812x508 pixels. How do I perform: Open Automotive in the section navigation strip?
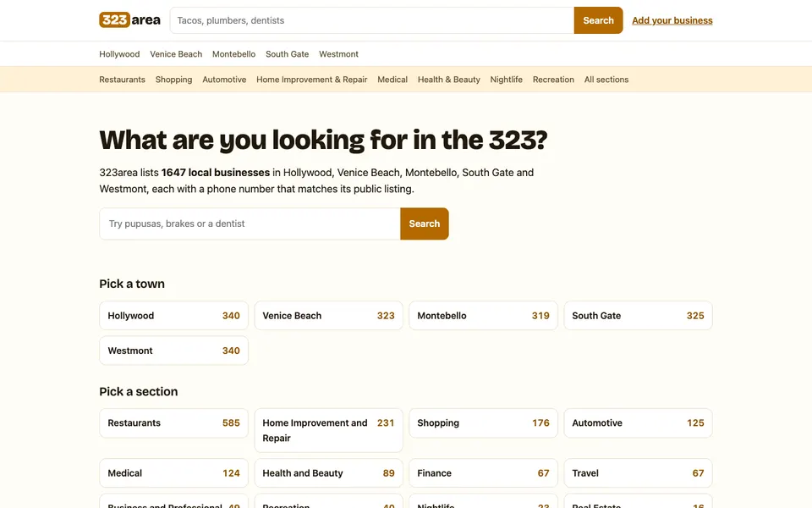tap(224, 80)
